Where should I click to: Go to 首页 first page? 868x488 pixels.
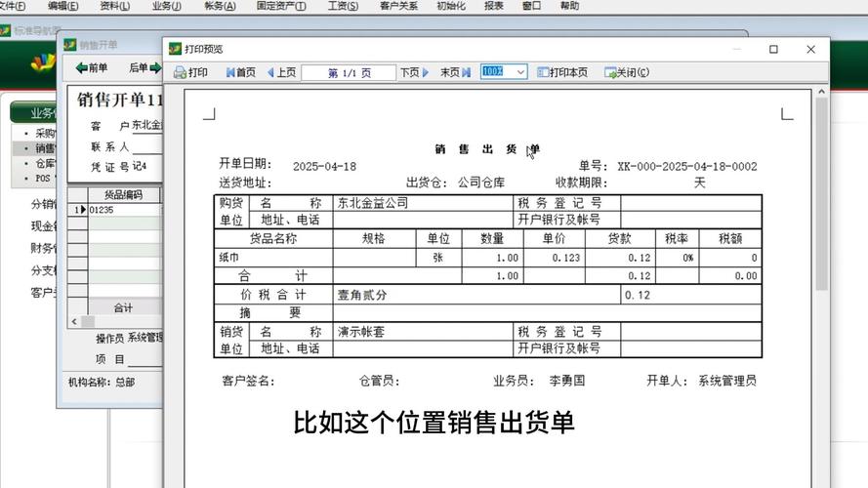[241, 72]
